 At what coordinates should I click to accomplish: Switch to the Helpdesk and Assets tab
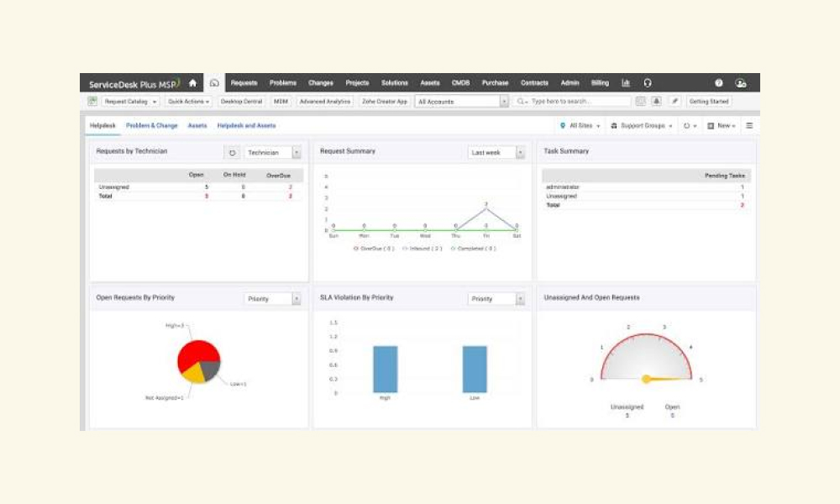[x=246, y=126]
